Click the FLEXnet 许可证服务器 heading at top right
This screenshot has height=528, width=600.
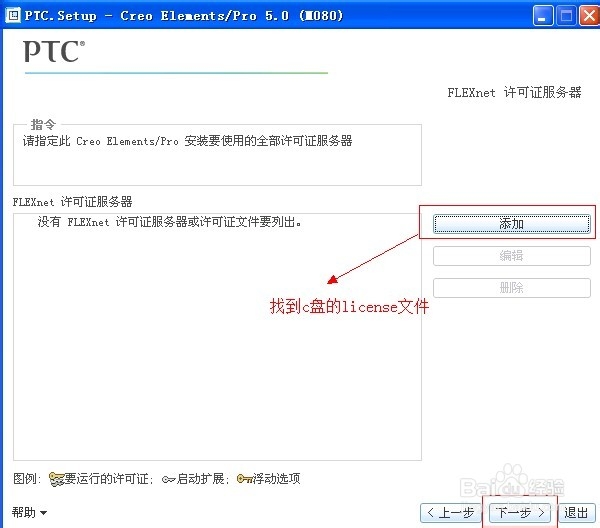514,92
